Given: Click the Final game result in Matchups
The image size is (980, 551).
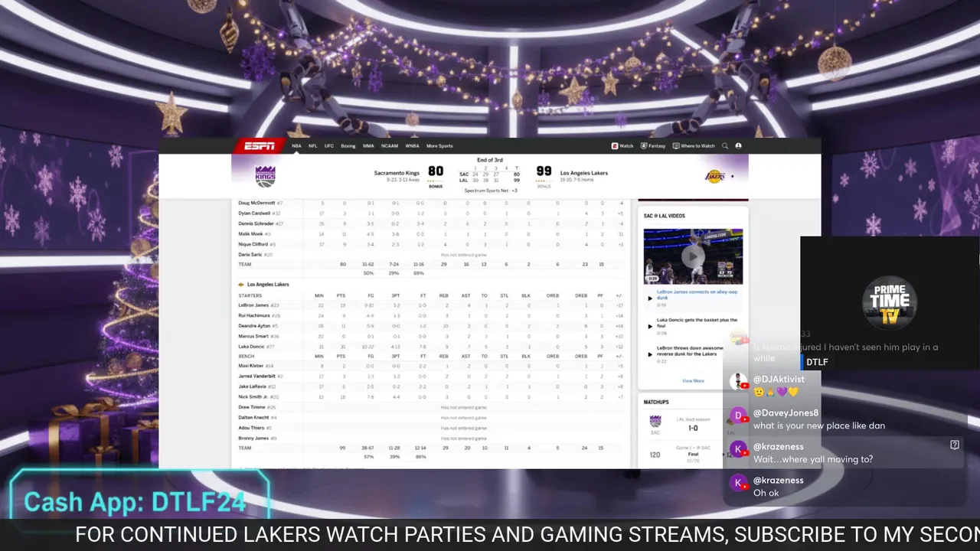Looking at the screenshot, I should click(x=693, y=454).
